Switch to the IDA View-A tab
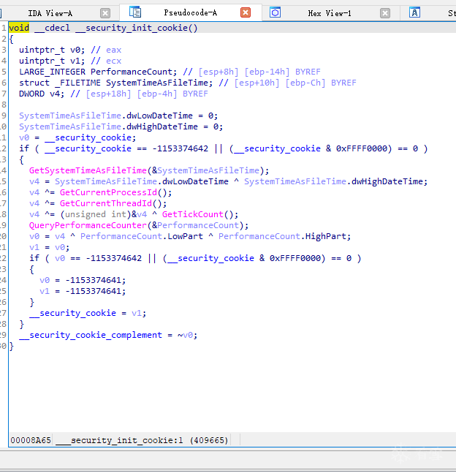 (50, 13)
